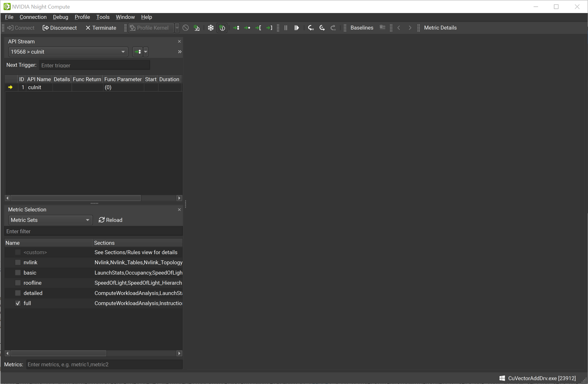Screen dimensions: 588x384
Task: Enable the roofline metric set checkbox
Action: (18, 283)
